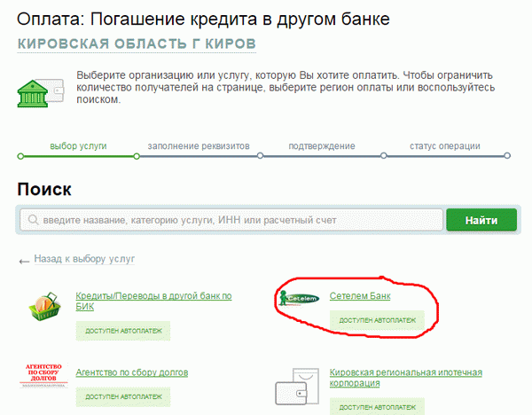
Task: Select the статус операции step
Action: pyautogui.click(x=444, y=145)
